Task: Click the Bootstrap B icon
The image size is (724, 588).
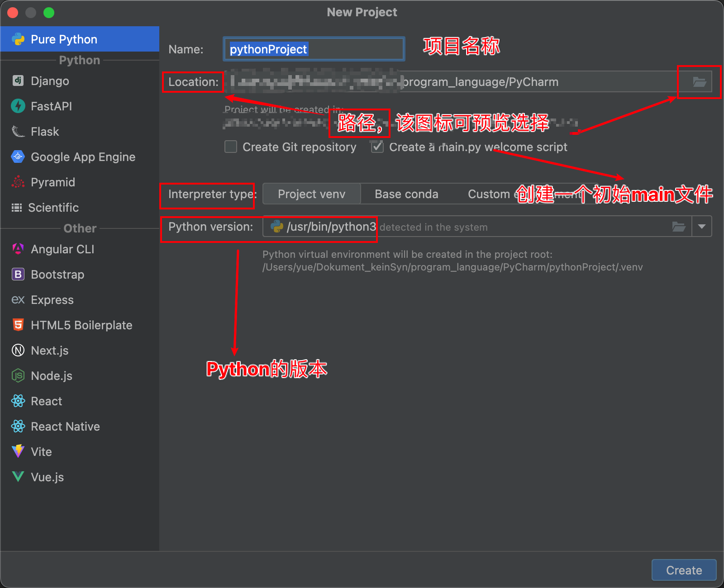Action: click(x=18, y=274)
